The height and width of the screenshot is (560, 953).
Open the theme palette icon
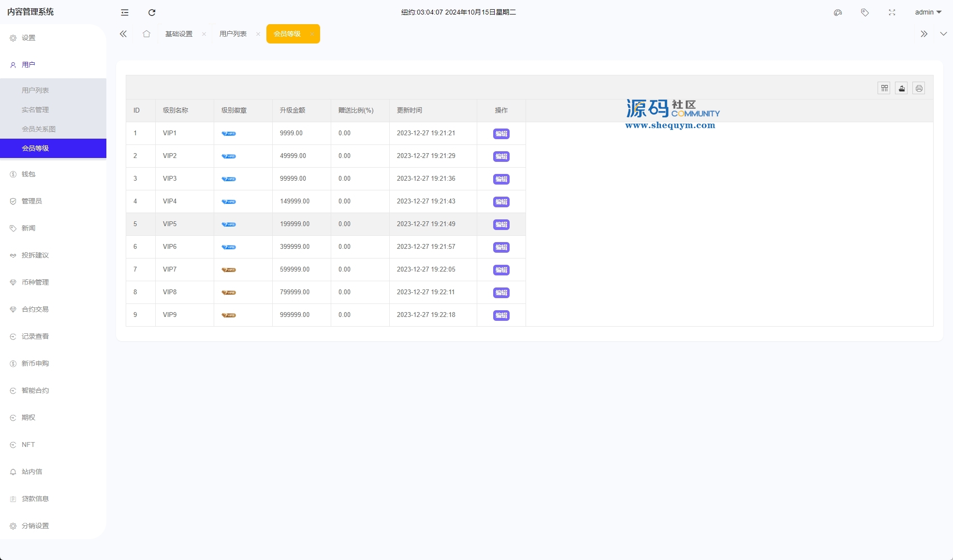pyautogui.click(x=838, y=13)
